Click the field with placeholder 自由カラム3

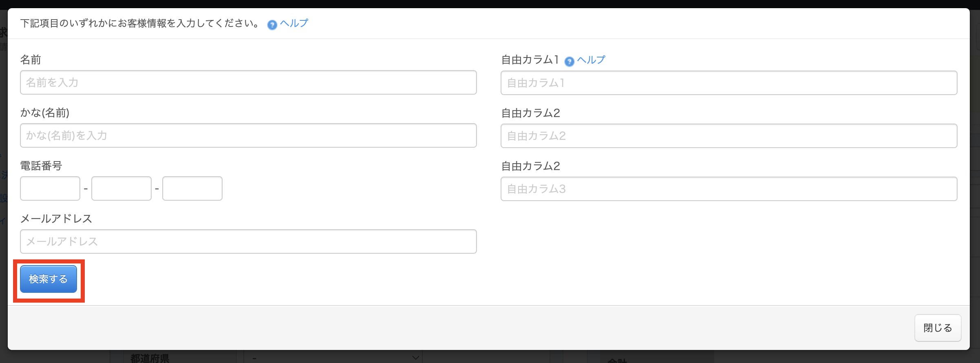[x=728, y=189]
